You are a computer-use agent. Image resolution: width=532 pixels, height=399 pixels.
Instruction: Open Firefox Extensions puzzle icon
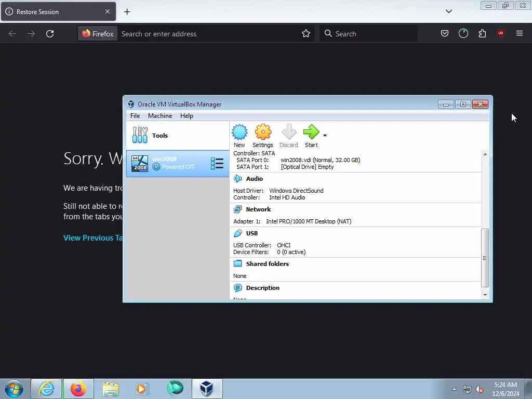482,33
